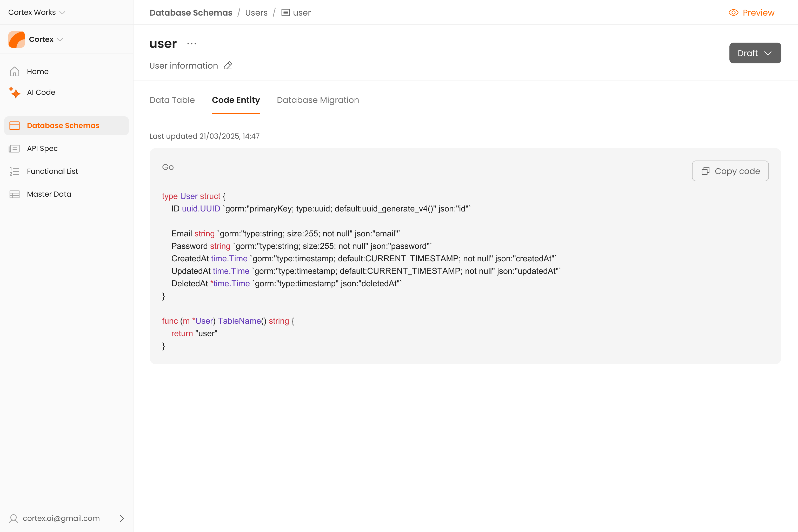Click the API Spec icon

point(15,149)
